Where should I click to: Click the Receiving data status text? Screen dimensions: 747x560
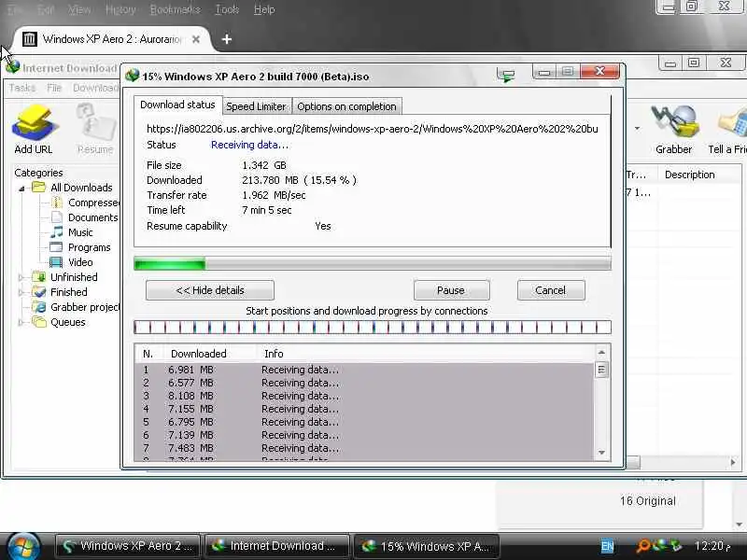(x=249, y=145)
